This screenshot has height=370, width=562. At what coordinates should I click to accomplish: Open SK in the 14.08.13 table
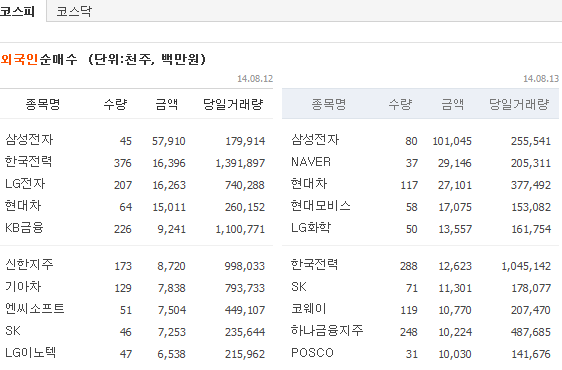pos(299,287)
